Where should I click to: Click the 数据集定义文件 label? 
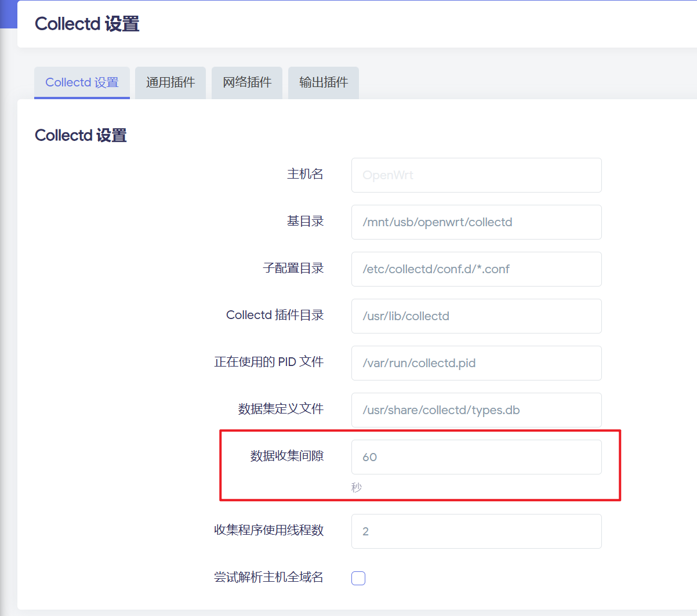point(281,409)
